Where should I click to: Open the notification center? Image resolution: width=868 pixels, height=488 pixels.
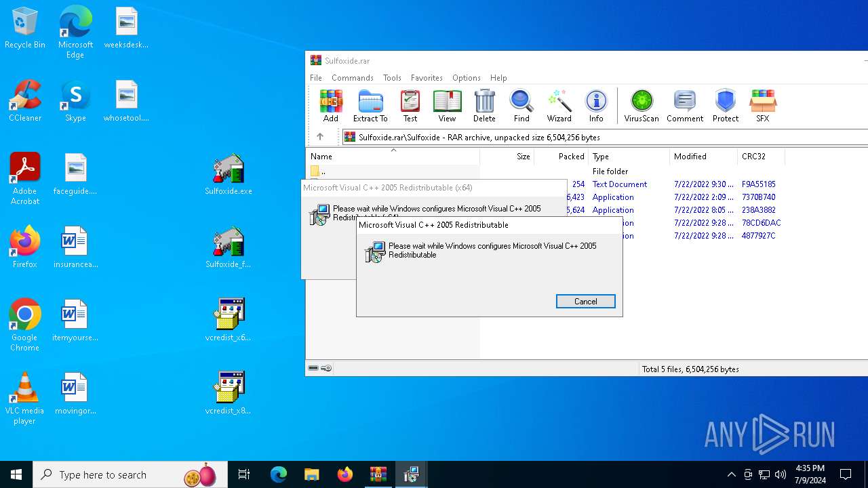[x=846, y=474]
